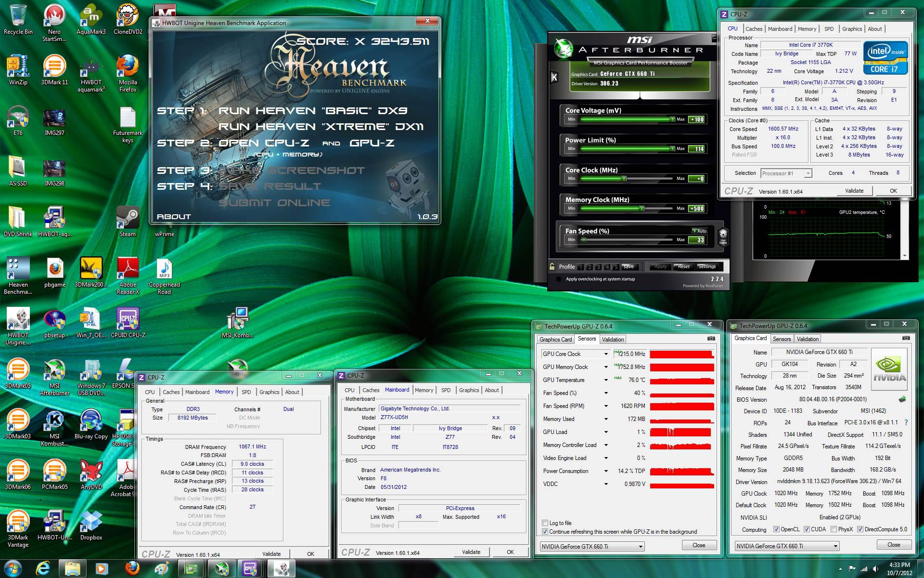
Task: Toggle the OpenCL checkbox in GPU-Z
Action: 776,529
